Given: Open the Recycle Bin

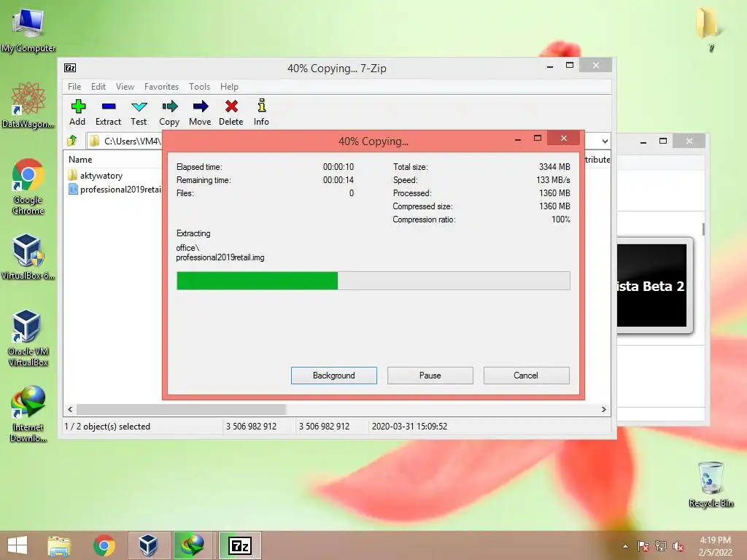Looking at the screenshot, I should point(711,484).
